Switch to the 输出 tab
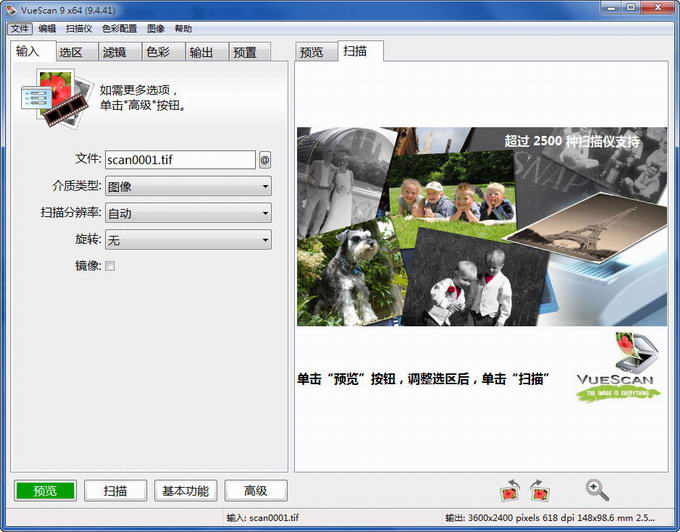The height and width of the screenshot is (532, 680). point(207,52)
